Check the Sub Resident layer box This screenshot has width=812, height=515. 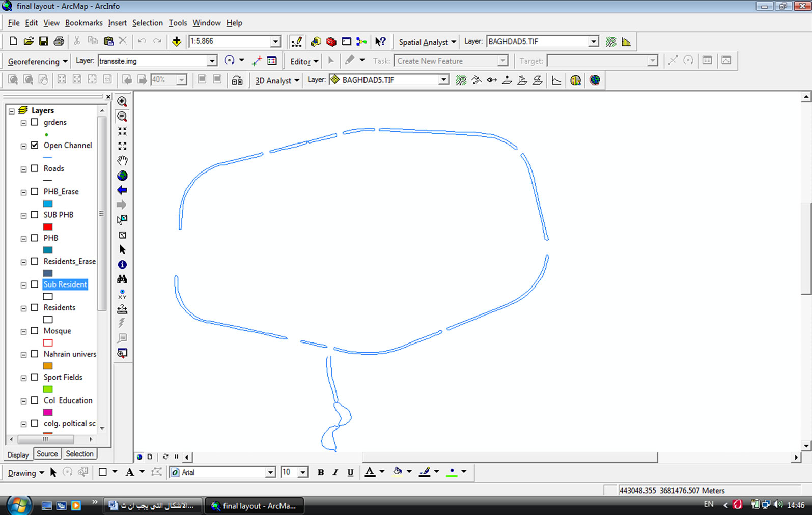click(35, 284)
